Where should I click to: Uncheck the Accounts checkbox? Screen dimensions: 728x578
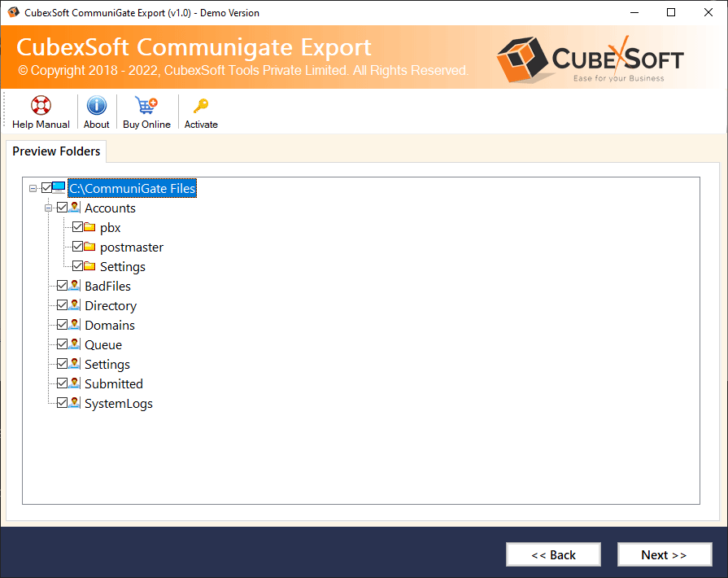tap(62, 208)
